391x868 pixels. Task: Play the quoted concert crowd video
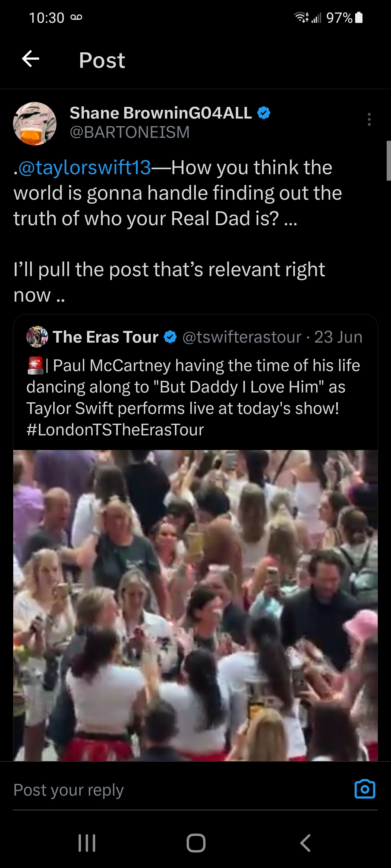click(195, 605)
